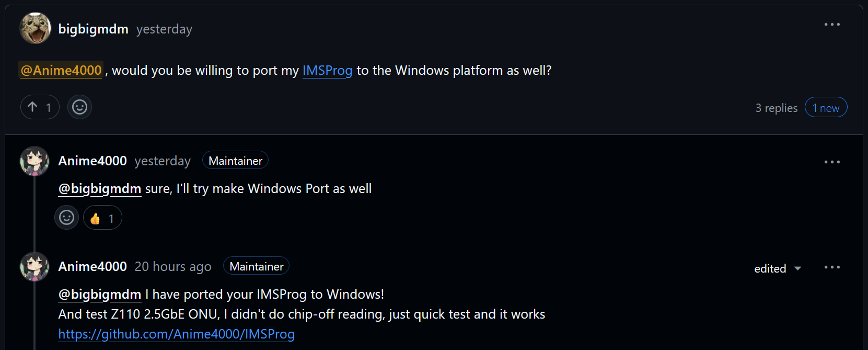The height and width of the screenshot is (350, 868).
Task: Click the upvote arrow on the original comment
Action: pyautogui.click(x=33, y=107)
